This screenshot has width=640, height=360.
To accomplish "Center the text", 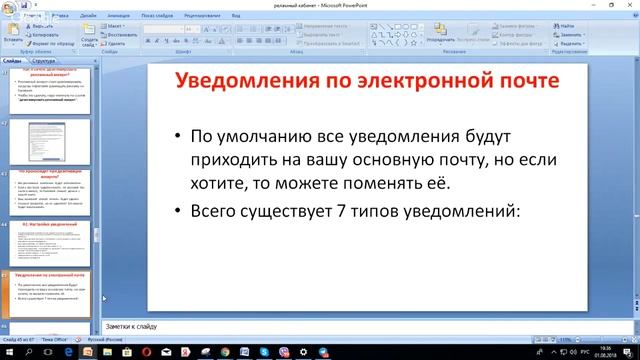I will 250,41.
